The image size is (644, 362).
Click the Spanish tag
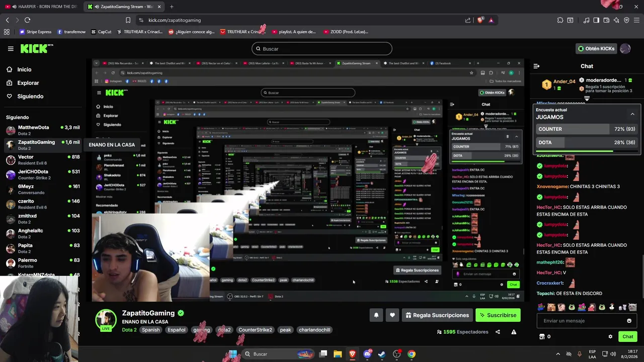tap(150, 330)
